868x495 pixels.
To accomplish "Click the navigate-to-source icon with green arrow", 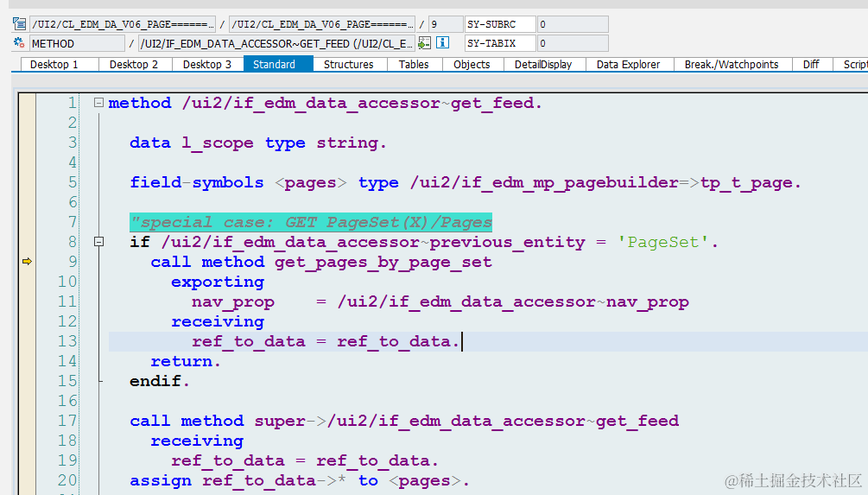I will pos(425,42).
